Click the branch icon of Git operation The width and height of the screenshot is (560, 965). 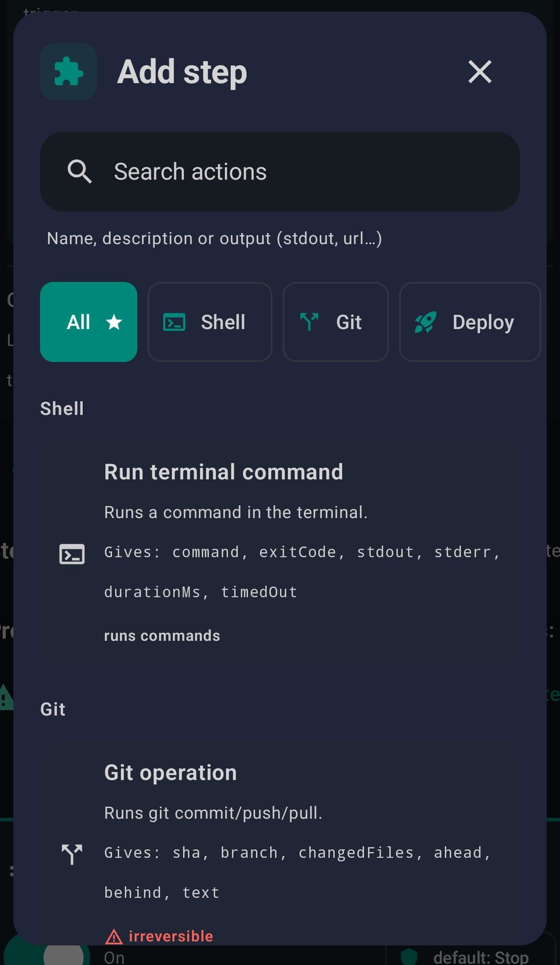pyautogui.click(x=72, y=854)
